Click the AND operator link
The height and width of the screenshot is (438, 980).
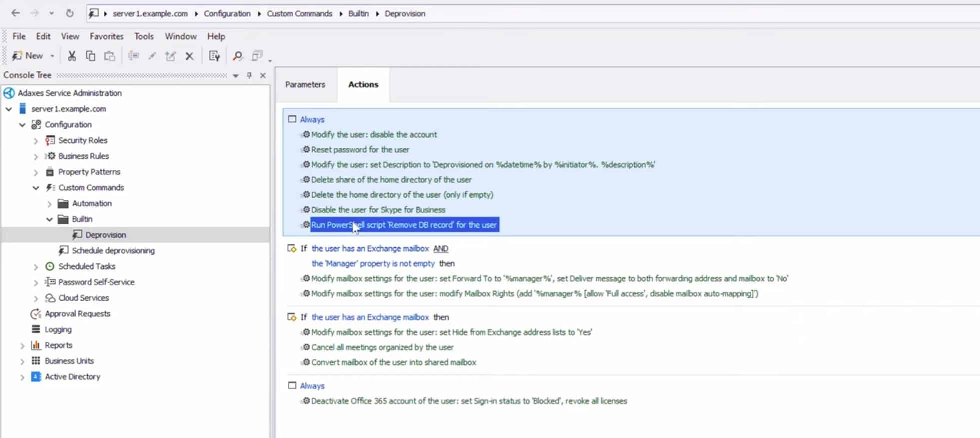pyautogui.click(x=441, y=248)
